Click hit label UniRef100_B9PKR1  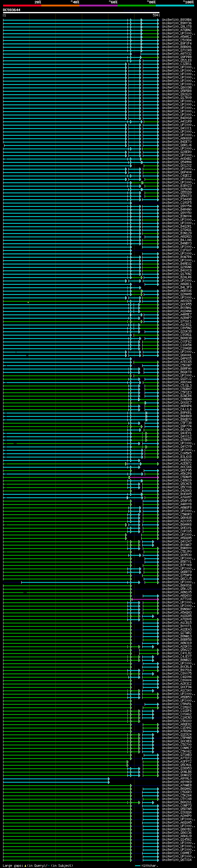pos(177,413)
